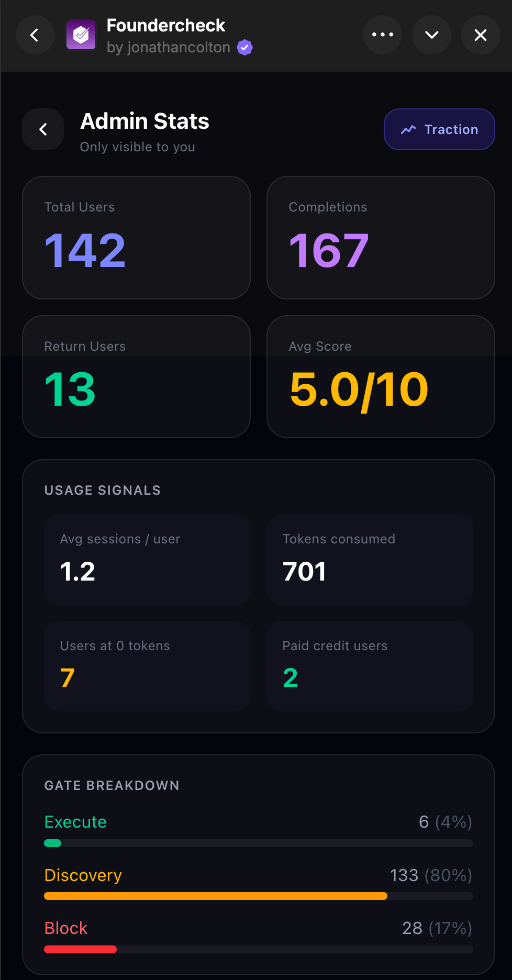Image resolution: width=512 pixels, height=980 pixels.
Task: Click the top header back arrow
Action: pyautogui.click(x=35, y=35)
